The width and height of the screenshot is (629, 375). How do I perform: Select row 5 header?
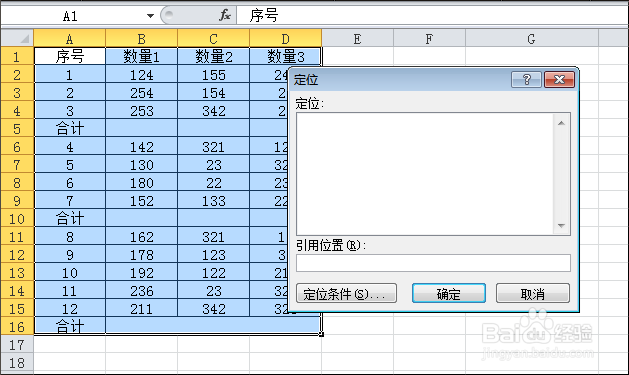17,128
